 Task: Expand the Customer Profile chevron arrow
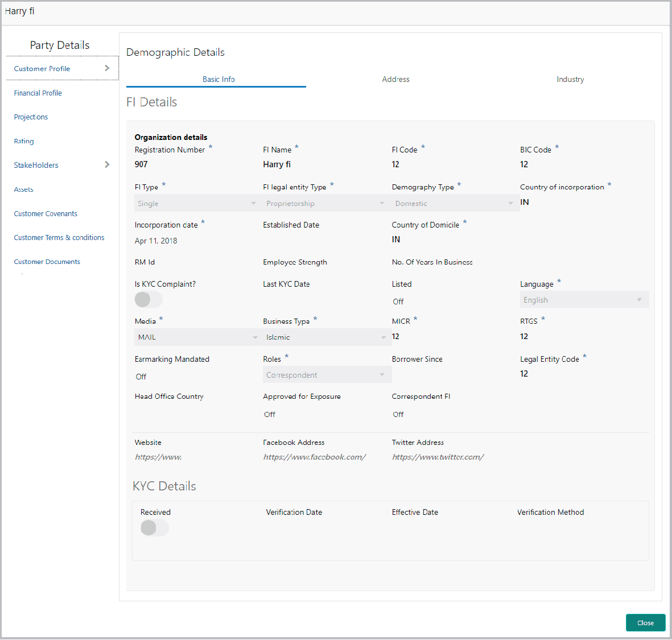[107, 68]
